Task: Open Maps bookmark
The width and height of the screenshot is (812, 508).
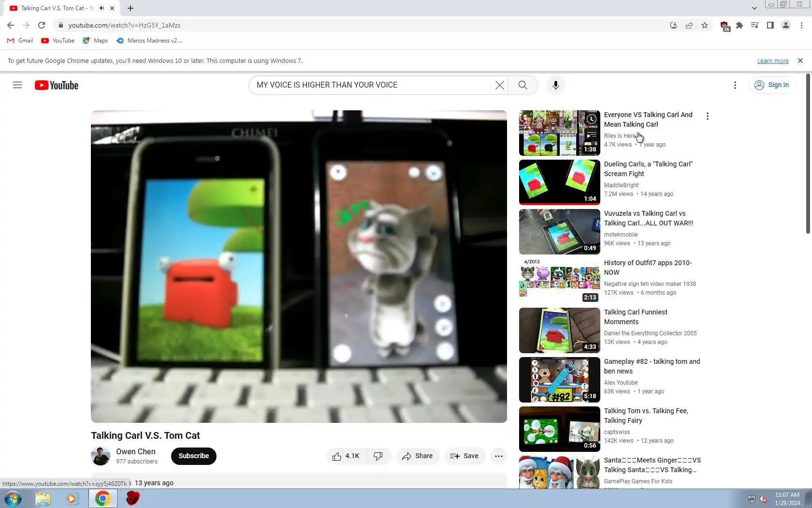Action: point(95,41)
